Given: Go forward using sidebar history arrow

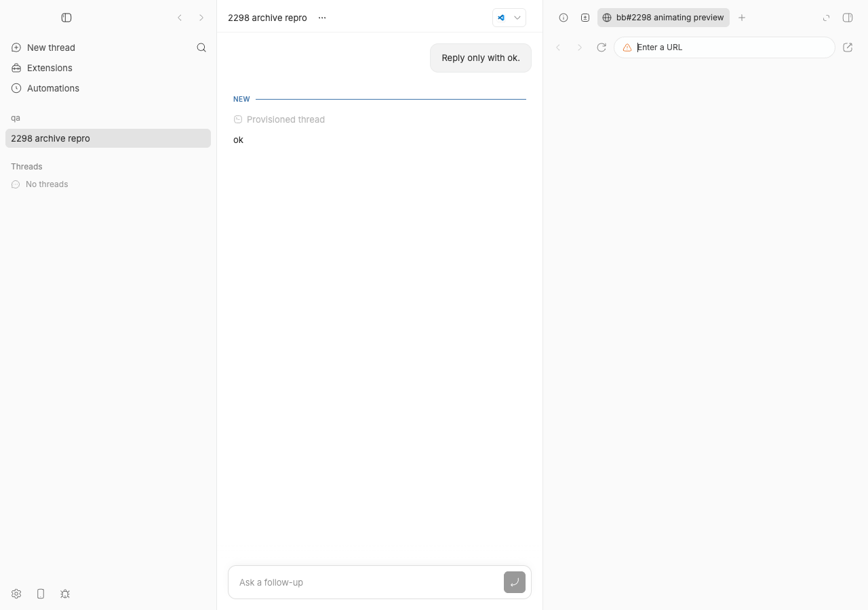Looking at the screenshot, I should pyautogui.click(x=201, y=18).
